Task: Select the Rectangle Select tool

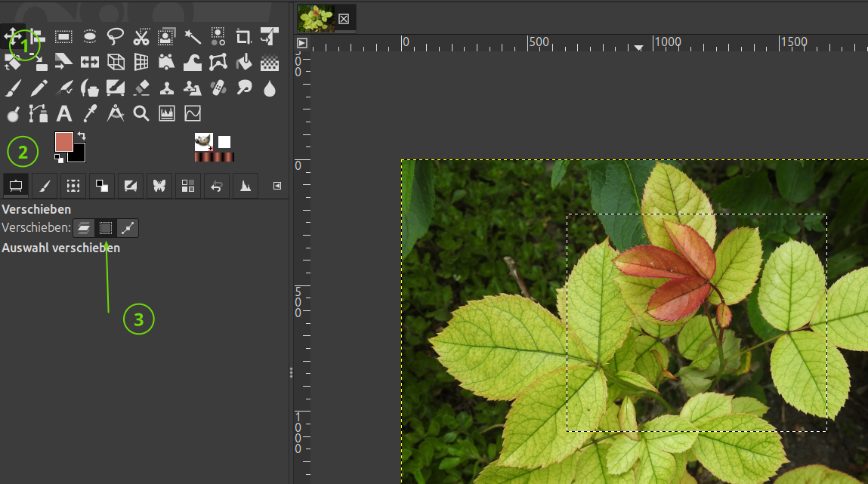Action: pos(63,37)
